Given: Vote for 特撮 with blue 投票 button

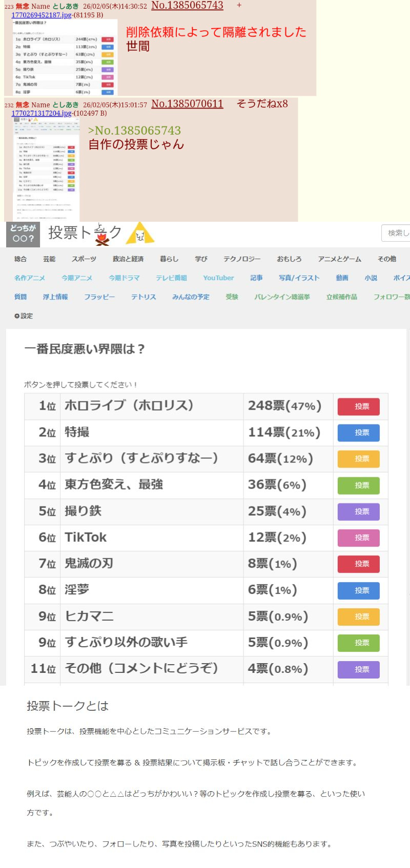Looking at the screenshot, I should tap(358, 433).
